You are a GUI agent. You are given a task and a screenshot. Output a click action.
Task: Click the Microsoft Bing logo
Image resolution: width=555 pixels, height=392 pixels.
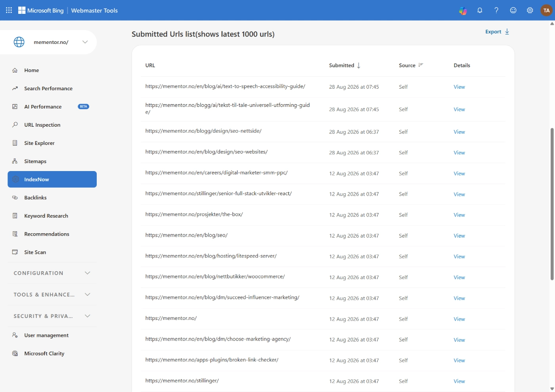[41, 10]
